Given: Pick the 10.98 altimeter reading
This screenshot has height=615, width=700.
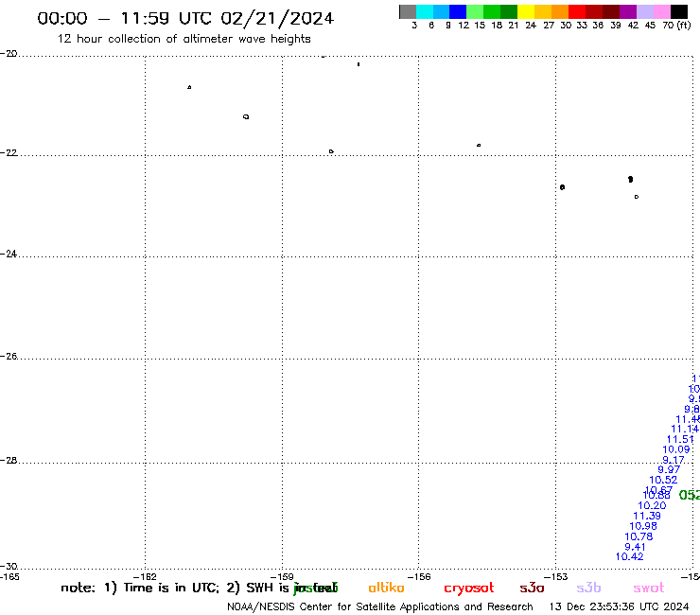Looking at the screenshot, I should click(x=643, y=526).
